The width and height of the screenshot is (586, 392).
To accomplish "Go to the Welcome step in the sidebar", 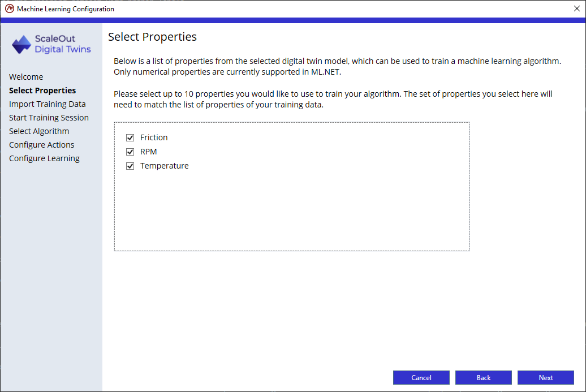I will coord(26,77).
